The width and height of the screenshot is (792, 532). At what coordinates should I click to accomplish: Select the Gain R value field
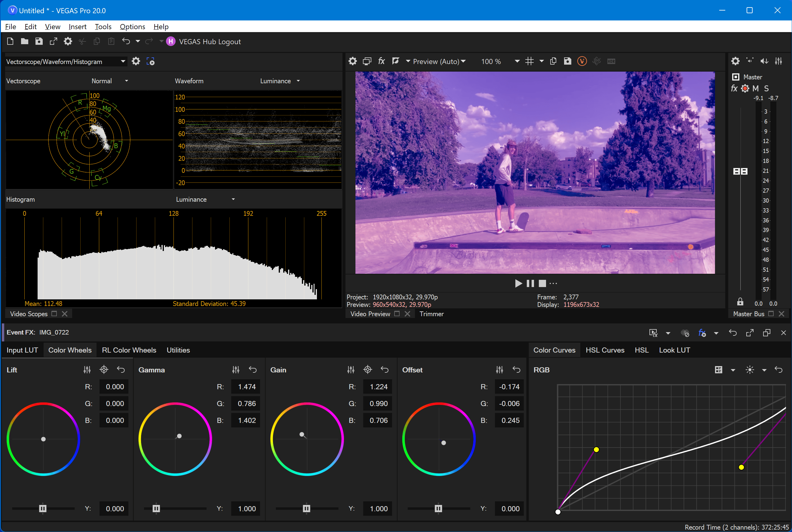click(x=377, y=387)
